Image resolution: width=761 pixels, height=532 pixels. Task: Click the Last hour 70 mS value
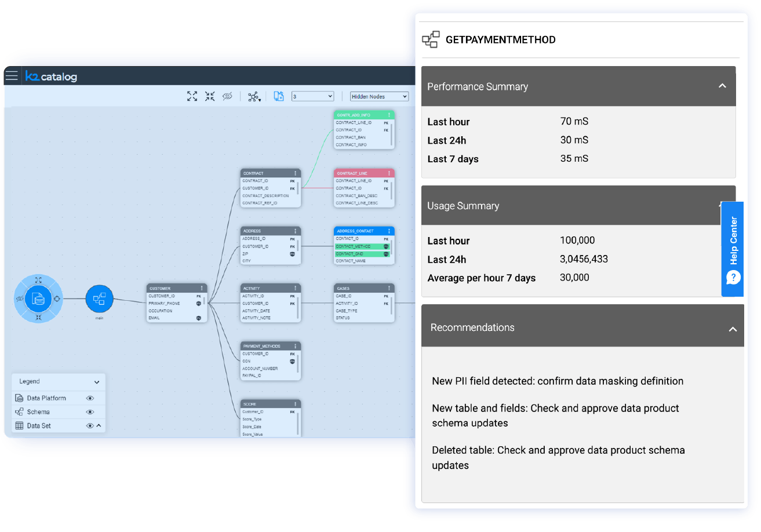click(x=574, y=122)
